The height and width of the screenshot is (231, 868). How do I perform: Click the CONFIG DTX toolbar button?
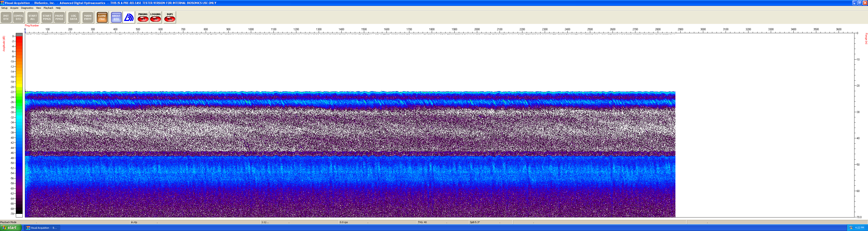coord(19,18)
